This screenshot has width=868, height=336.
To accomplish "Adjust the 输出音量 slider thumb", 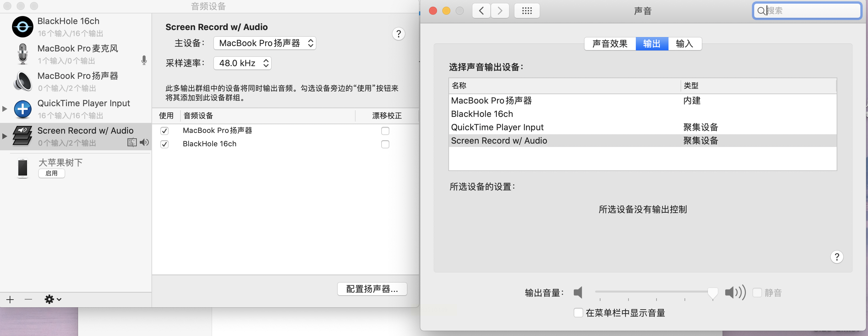I will 712,293.
